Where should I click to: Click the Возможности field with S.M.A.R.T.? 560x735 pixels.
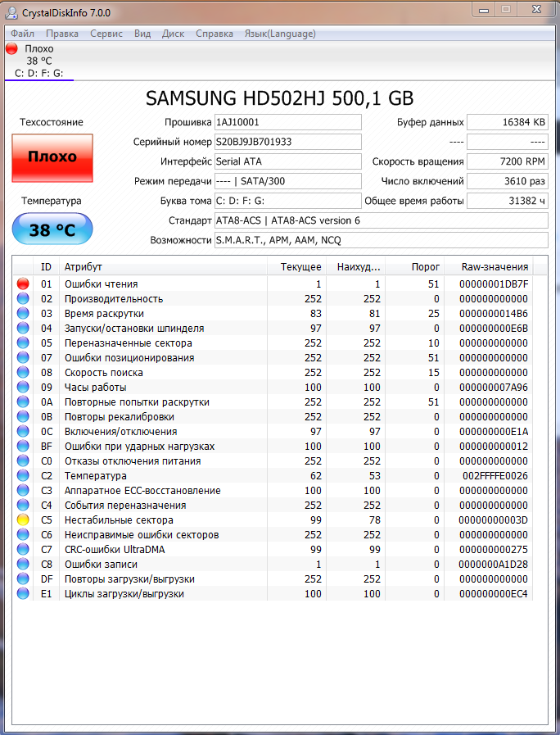click(x=382, y=240)
